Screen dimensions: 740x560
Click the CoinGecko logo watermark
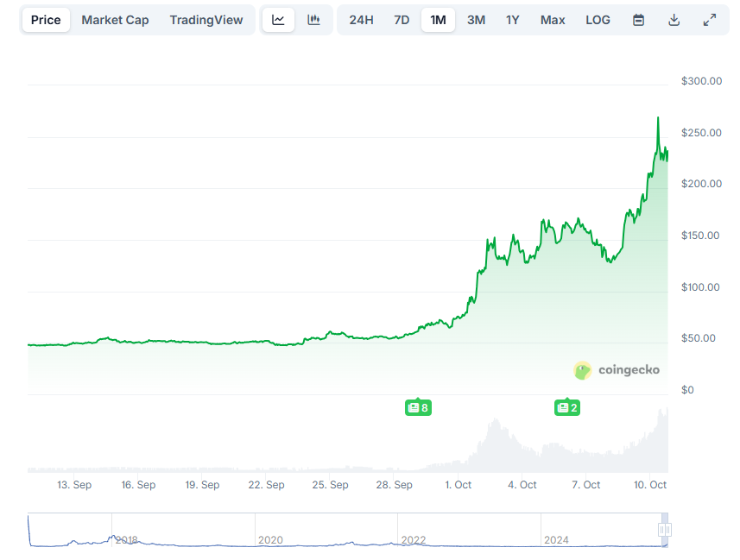click(617, 370)
